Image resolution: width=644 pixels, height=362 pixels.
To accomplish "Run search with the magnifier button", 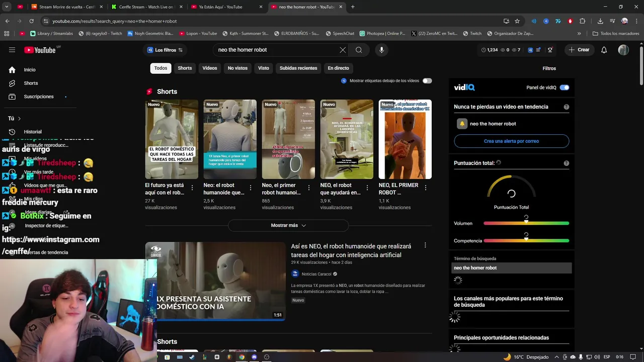I will point(359,50).
